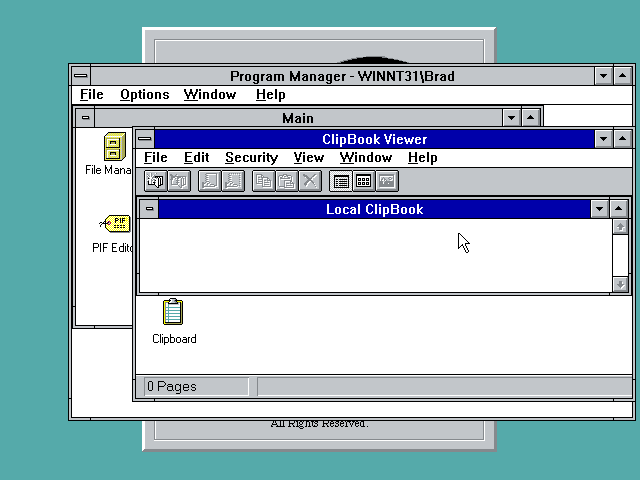The image size is (640, 480).
Task: Click the Share toolbar button
Action: (209, 181)
